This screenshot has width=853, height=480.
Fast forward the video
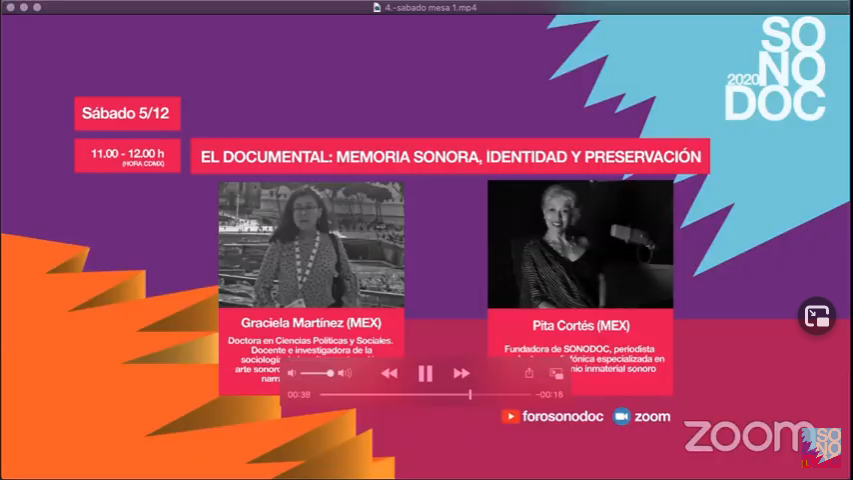point(461,373)
